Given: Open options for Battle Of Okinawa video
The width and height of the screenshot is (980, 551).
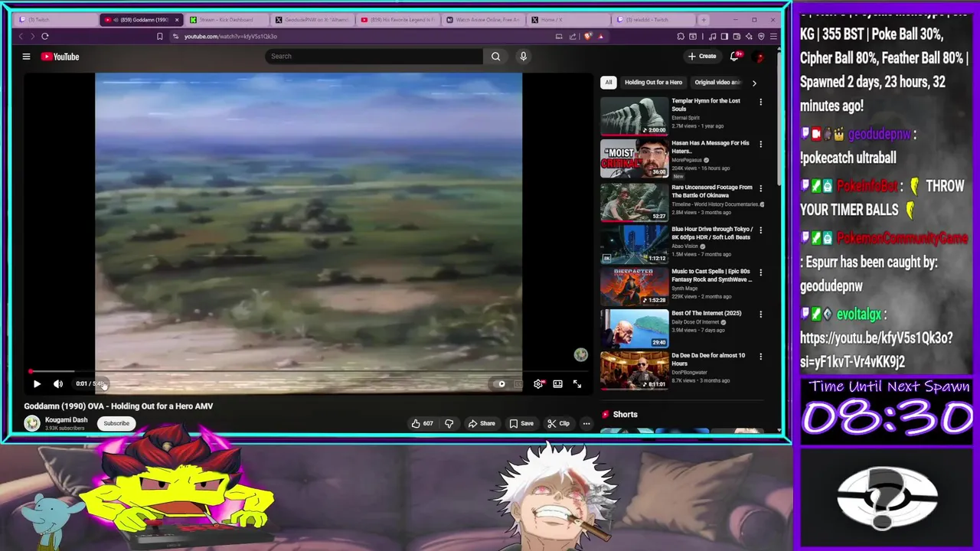Looking at the screenshot, I should click(760, 187).
